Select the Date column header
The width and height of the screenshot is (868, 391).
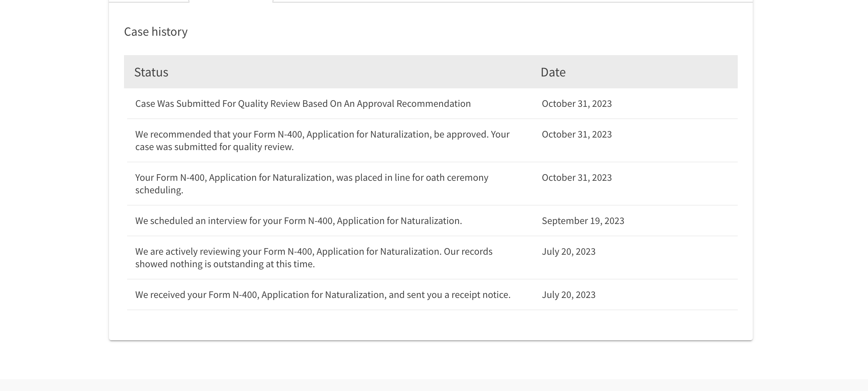coord(553,72)
